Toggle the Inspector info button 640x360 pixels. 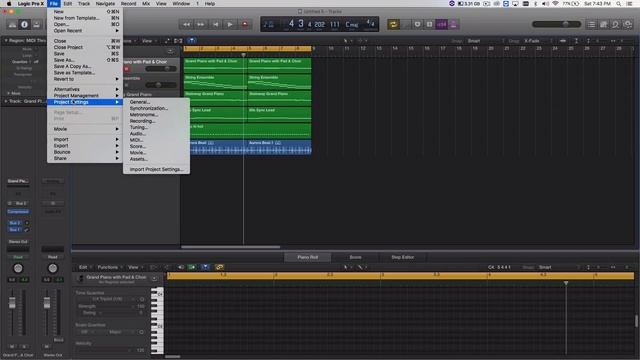tap(24, 24)
